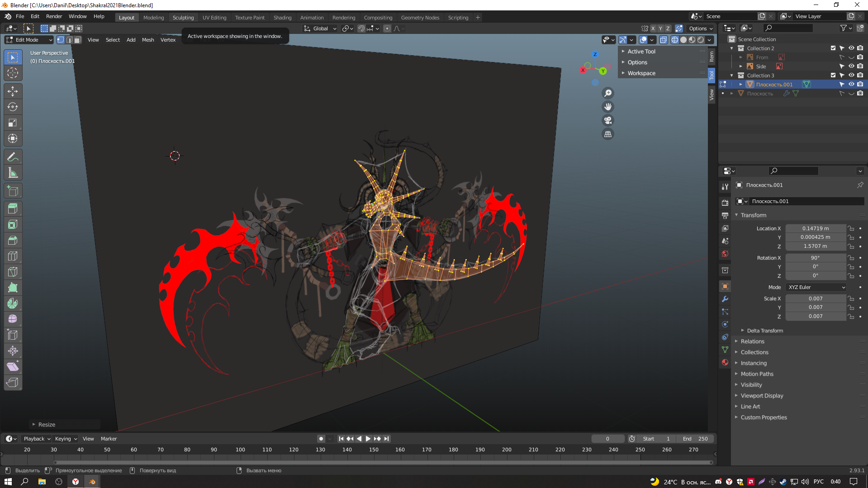Toggle Collection 3 exclude checkbox

[833, 76]
